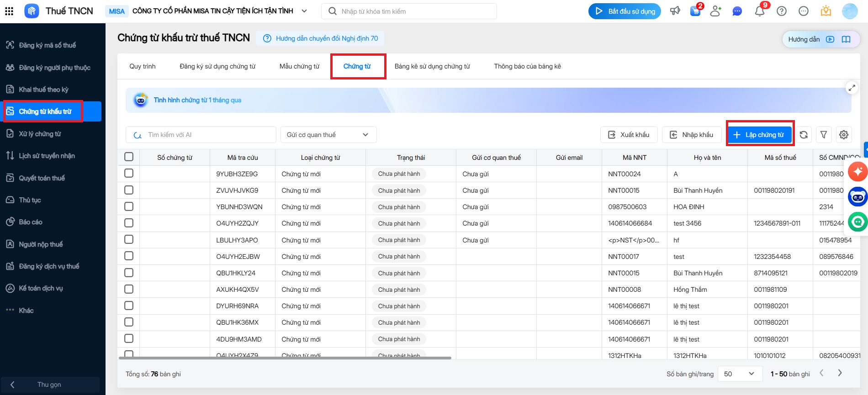Open the filter funnel icon
The image size is (868, 395).
tap(824, 135)
